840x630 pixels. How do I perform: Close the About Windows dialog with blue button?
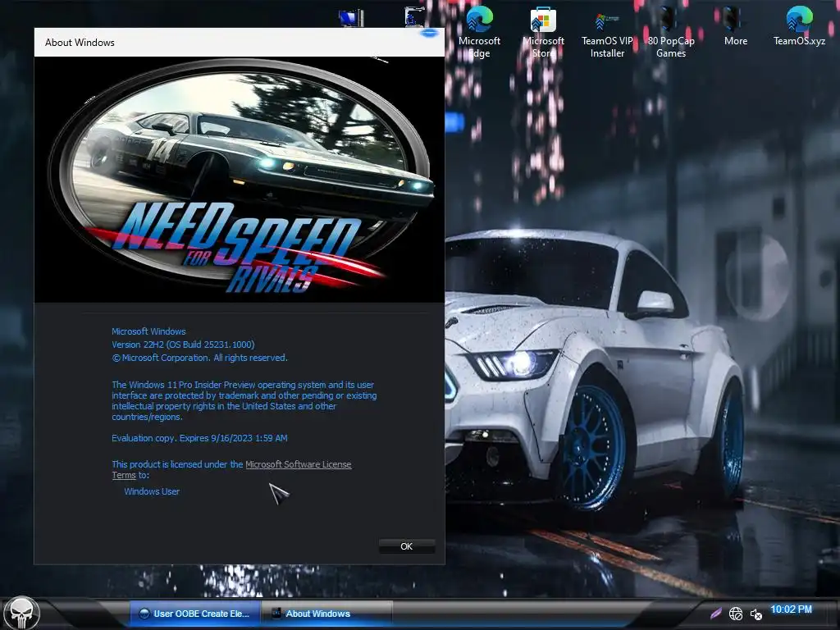coord(429,33)
